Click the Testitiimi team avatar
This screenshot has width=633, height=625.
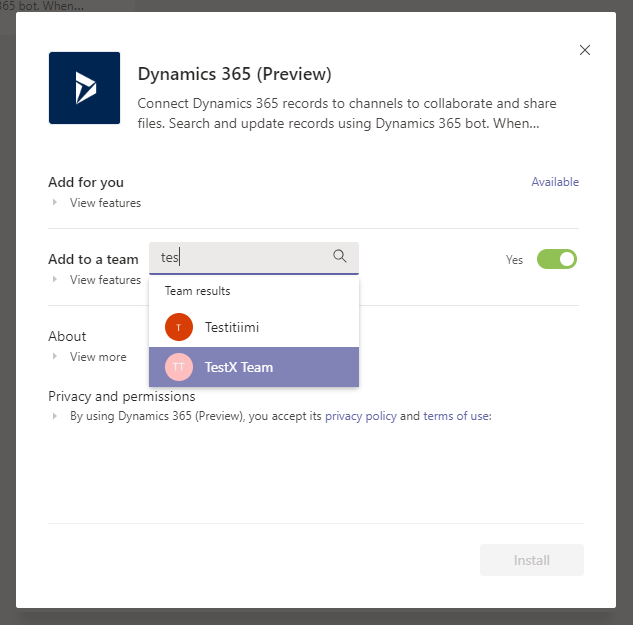click(179, 327)
